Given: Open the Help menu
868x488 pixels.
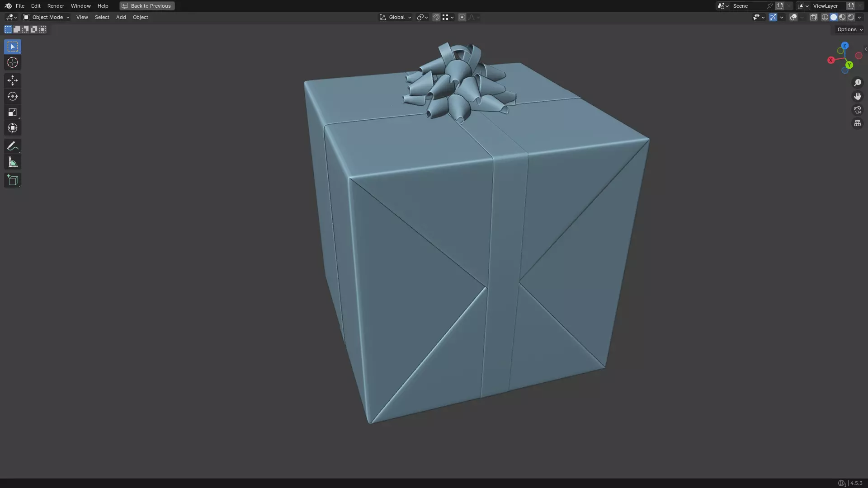Looking at the screenshot, I should pyautogui.click(x=103, y=6).
